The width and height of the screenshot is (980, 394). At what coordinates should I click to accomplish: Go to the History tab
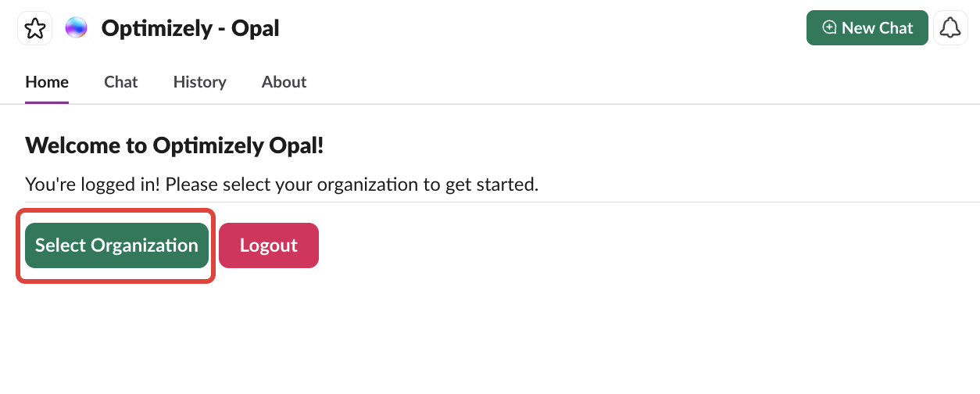pyautogui.click(x=200, y=82)
